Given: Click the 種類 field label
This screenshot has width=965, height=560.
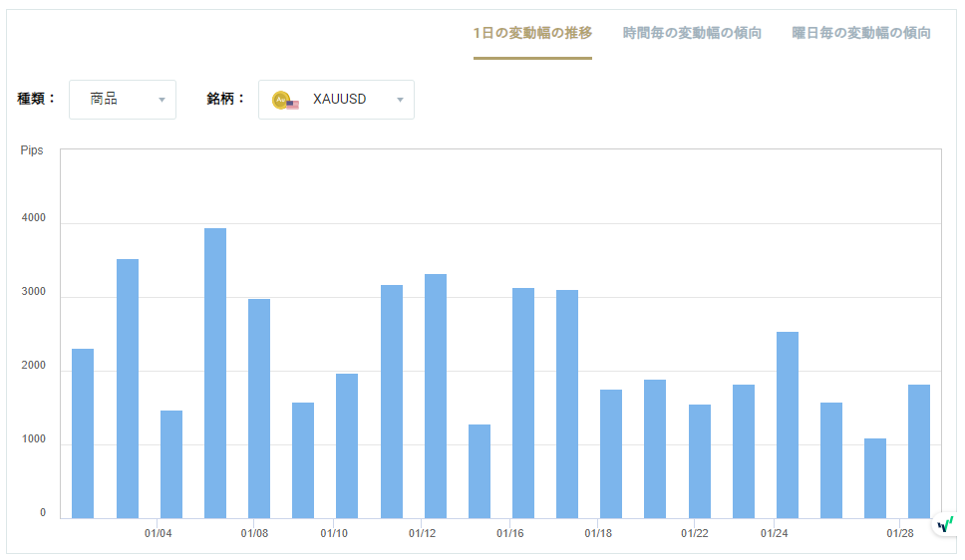Looking at the screenshot, I should tap(36, 99).
